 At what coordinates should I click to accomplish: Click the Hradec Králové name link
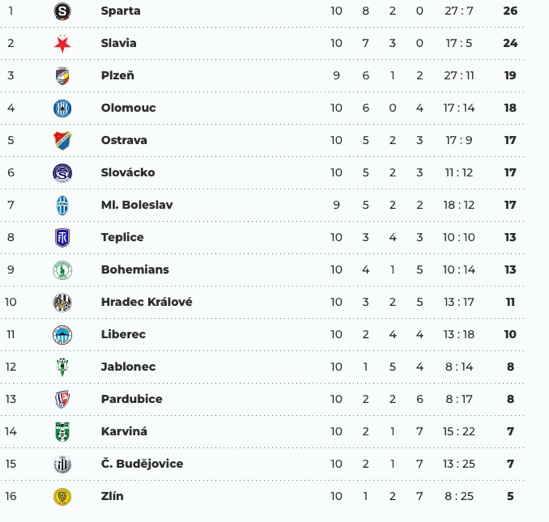click(147, 302)
